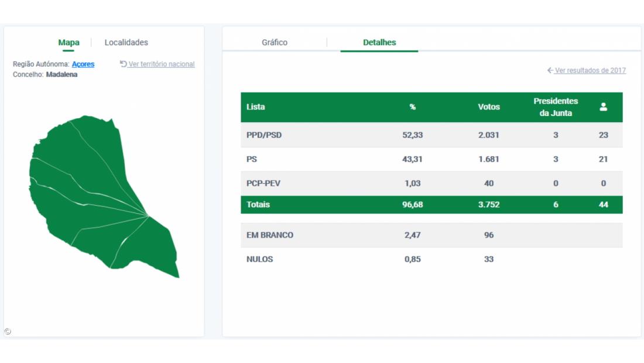This screenshot has width=644, height=363.
Task: Select the PPD/PSD list row
Action: point(264,135)
